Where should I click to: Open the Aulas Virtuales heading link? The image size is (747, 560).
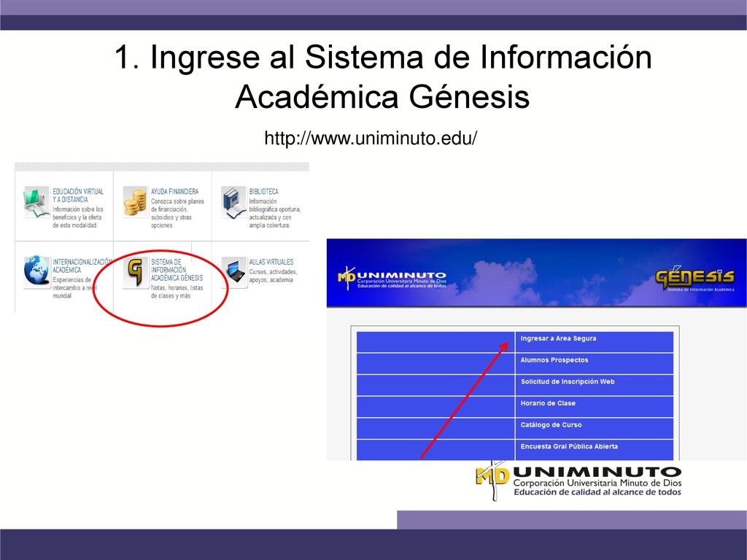(x=271, y=262)
